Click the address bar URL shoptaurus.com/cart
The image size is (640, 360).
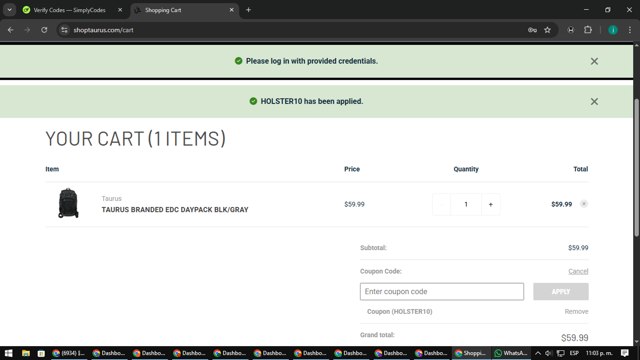tap(103, 30)
